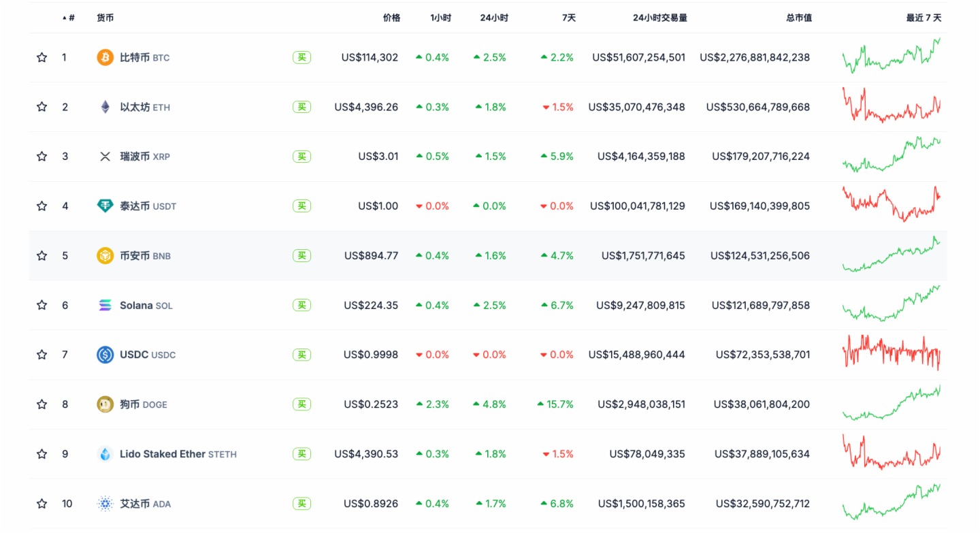Viewport: 980px width, 533px height.
Task: Toggle favorite star for Solana
Action: (42, 305)
